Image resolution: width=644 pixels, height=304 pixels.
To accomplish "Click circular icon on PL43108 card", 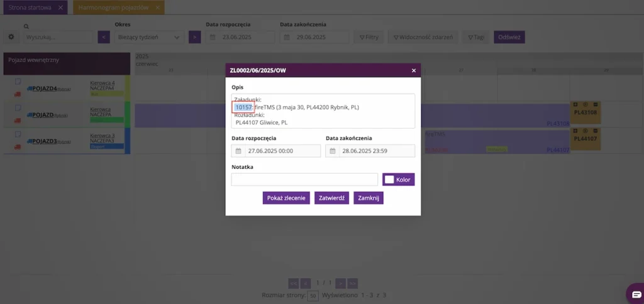I will tap(586, 104).
